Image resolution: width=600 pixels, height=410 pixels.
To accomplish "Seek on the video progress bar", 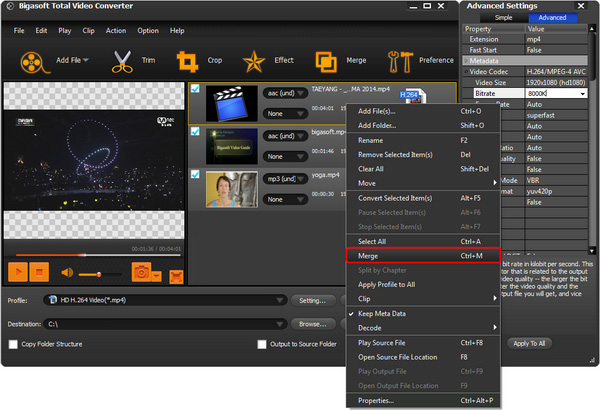I will click(98, 255).
